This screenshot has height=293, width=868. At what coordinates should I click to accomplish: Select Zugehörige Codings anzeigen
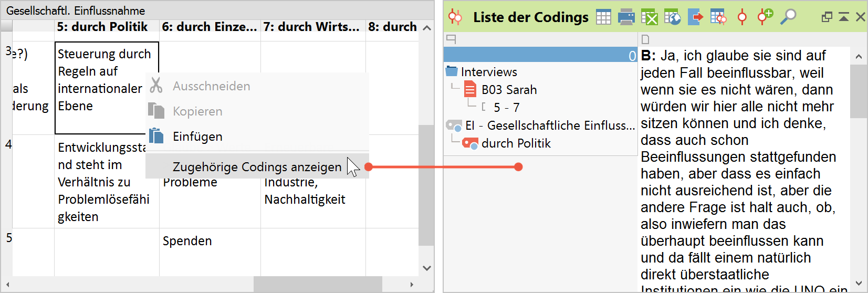click(257, 166)
